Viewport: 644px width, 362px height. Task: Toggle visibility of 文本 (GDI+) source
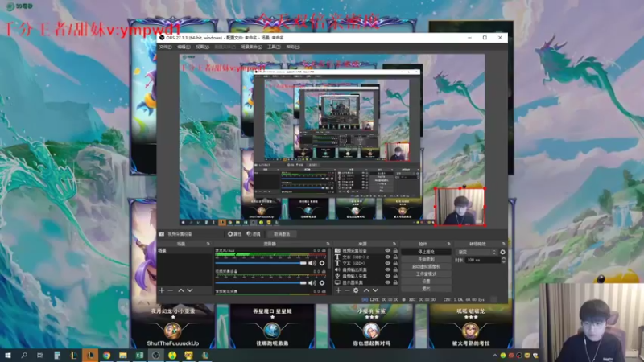(387, 263)
